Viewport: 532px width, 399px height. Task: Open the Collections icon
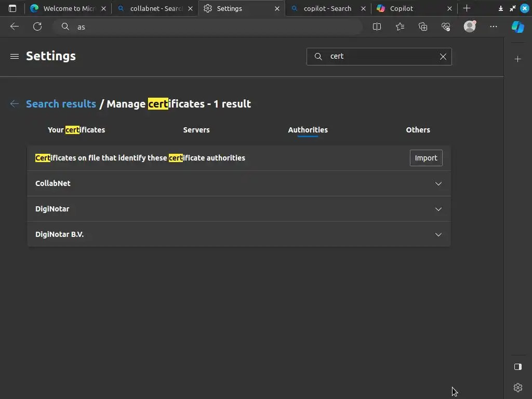pyautogui.click(x=423, y=26)
